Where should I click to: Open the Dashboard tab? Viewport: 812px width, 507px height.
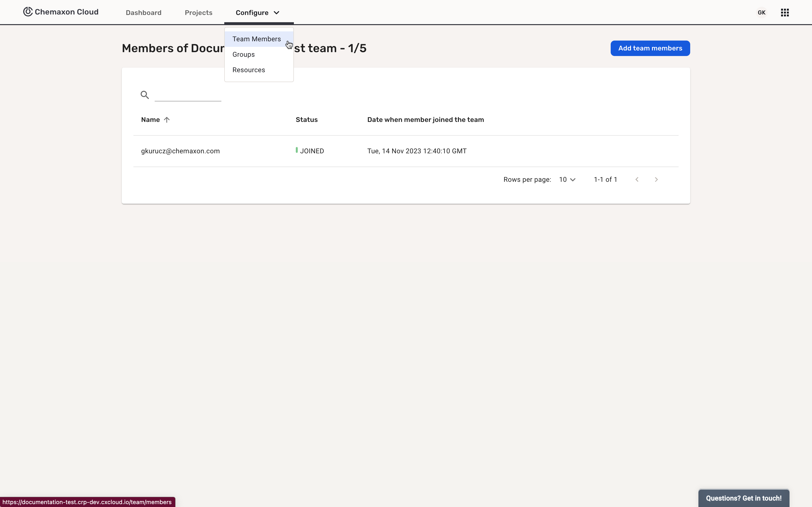point(144,13)
